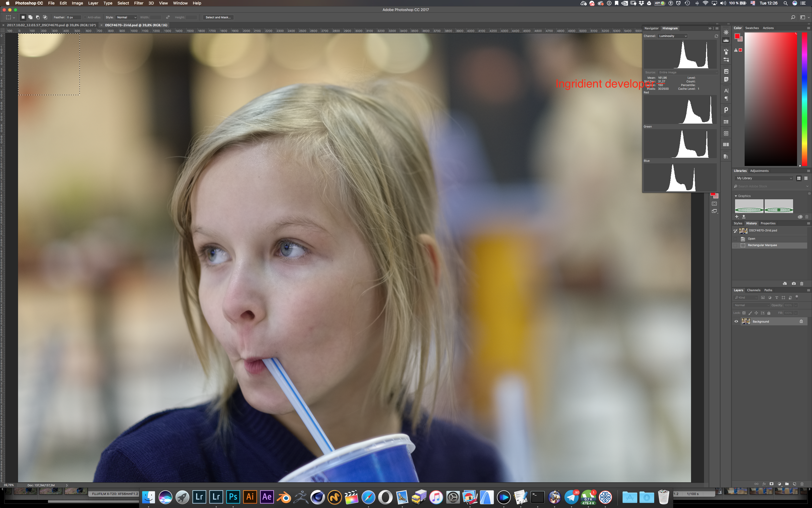Open the Paragraph panel icon

click(726, 99)
